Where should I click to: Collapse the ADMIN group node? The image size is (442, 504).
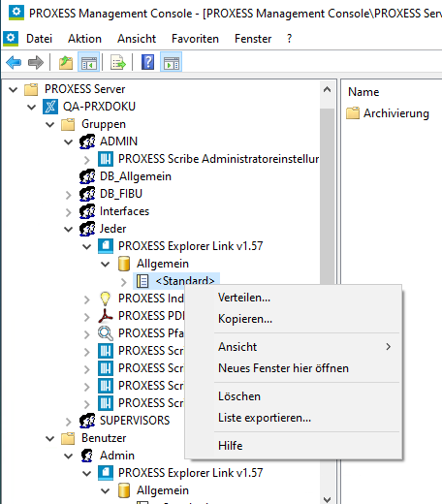(69, 142)
